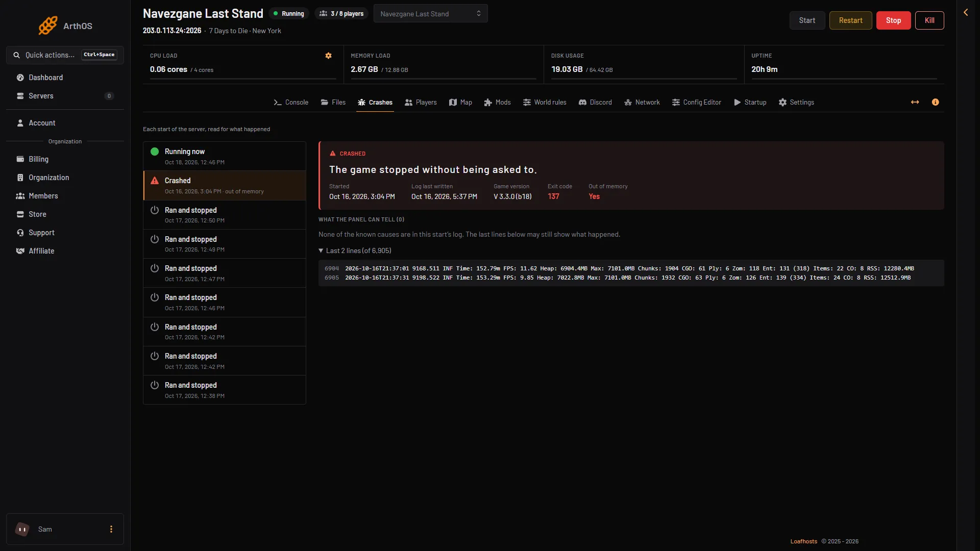Open the server Settings tab
980x551 pixels.
point(796,103)
